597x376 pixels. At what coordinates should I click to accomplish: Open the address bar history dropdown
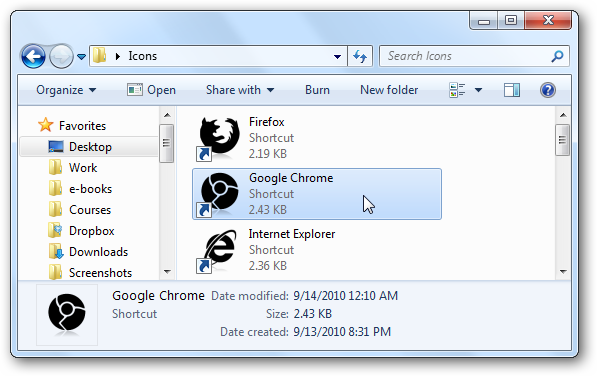(337, 57)
